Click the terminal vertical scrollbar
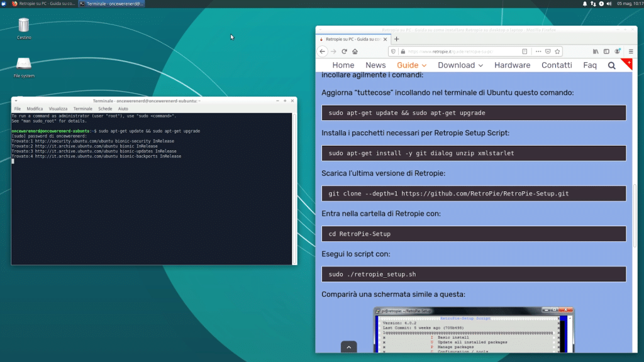 pyautogui.click(x=294, y=189)
